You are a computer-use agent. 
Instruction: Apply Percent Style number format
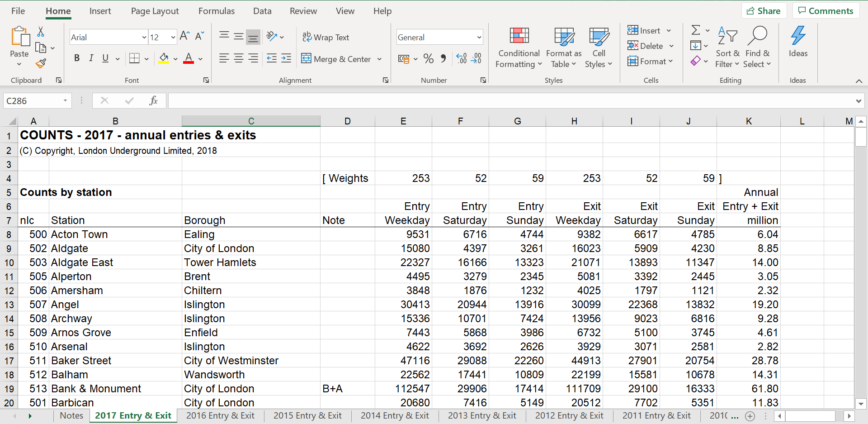coord(429,59)
